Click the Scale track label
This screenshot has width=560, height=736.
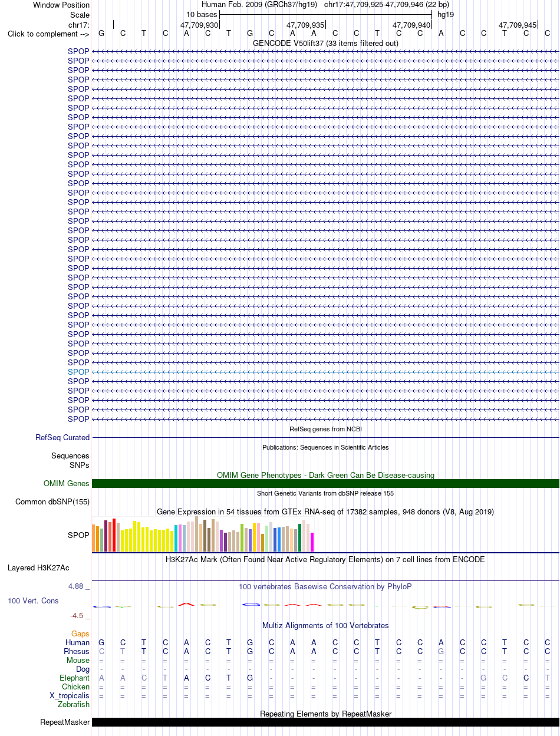tap(80, 15)
